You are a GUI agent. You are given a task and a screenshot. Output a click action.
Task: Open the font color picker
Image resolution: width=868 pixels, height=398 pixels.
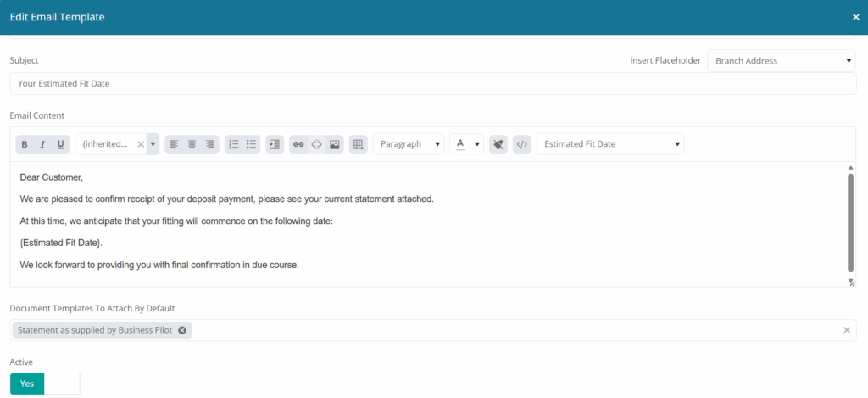pyautogui.click(x=466, y=144)
